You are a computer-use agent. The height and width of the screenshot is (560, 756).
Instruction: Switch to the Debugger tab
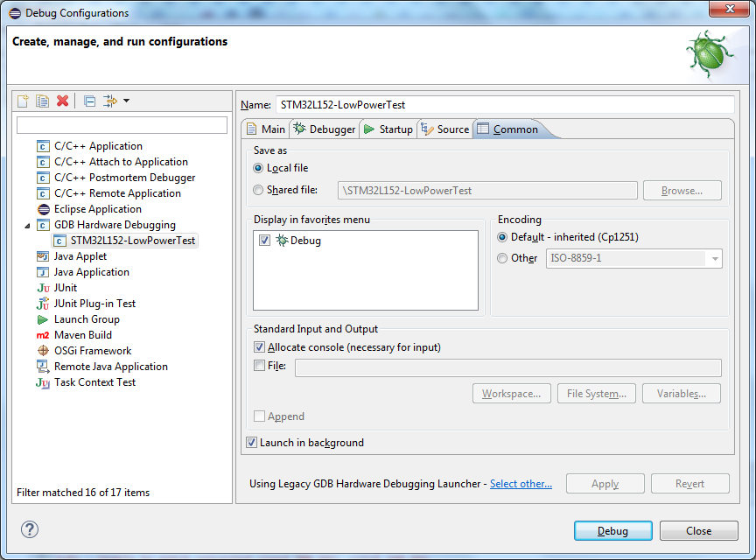(x=325, y=129)
